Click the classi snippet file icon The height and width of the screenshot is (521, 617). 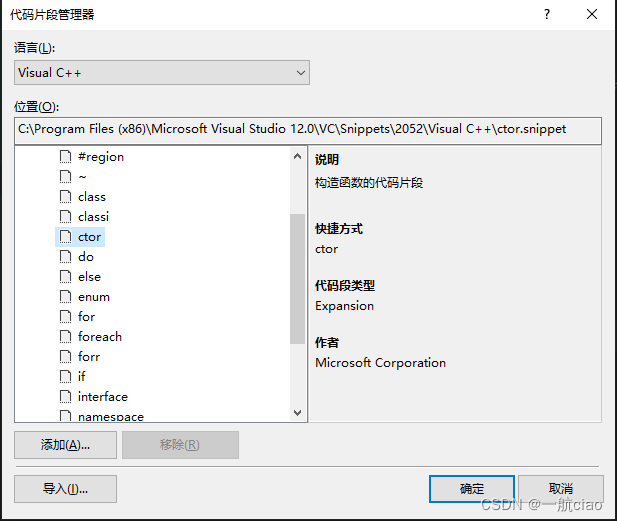(65, 217)
